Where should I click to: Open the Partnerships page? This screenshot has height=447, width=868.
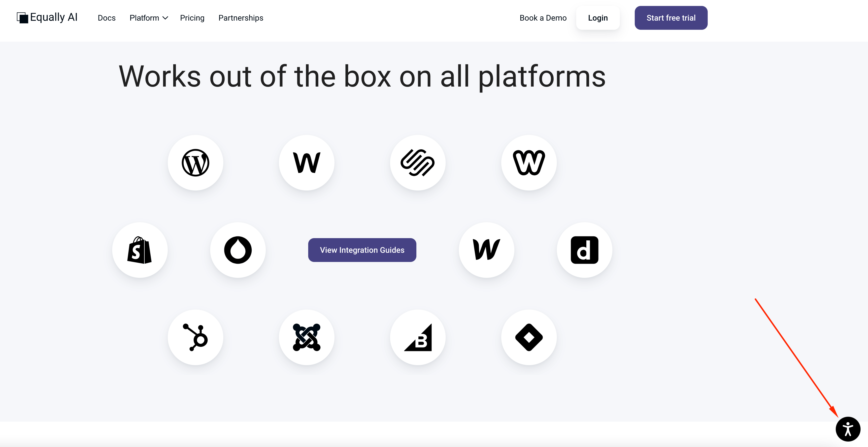click(x=241, y=18)
